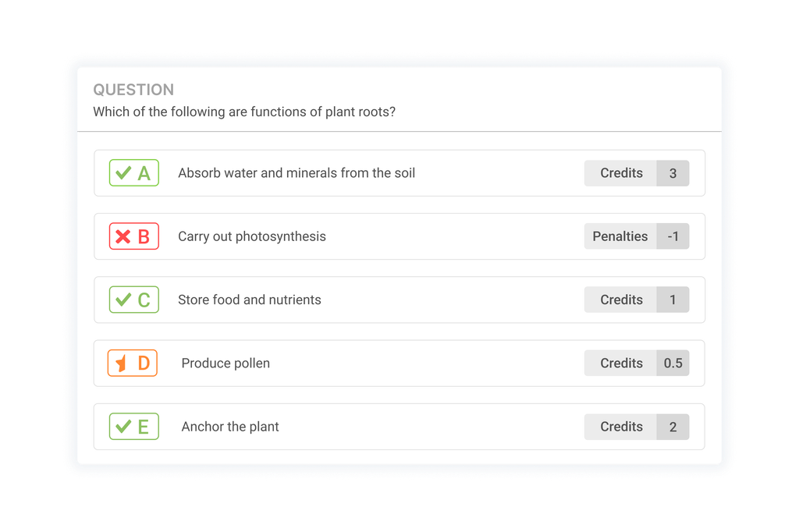Click the letter E badge
The height and width of the screenshot is (532, 799).
point(142,427)
